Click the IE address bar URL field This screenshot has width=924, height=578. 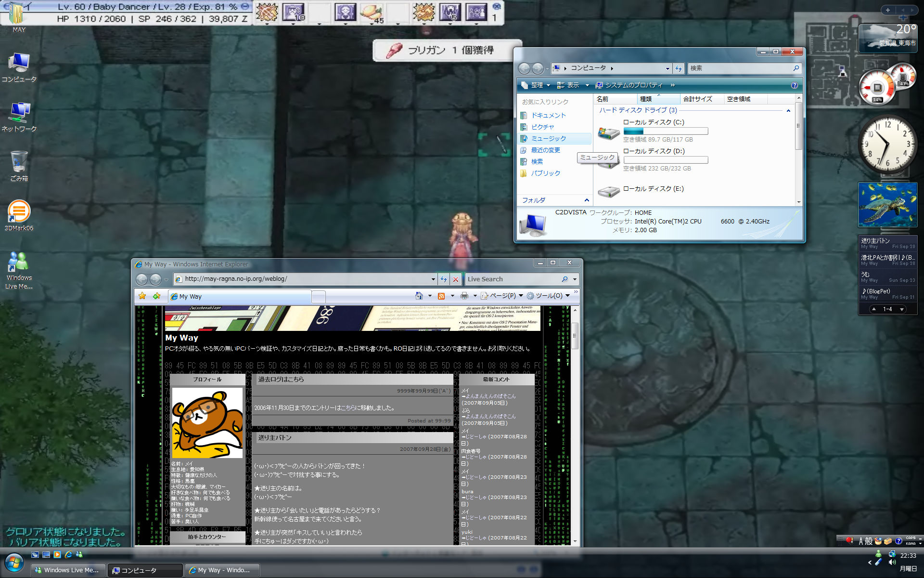coord(306,279)
